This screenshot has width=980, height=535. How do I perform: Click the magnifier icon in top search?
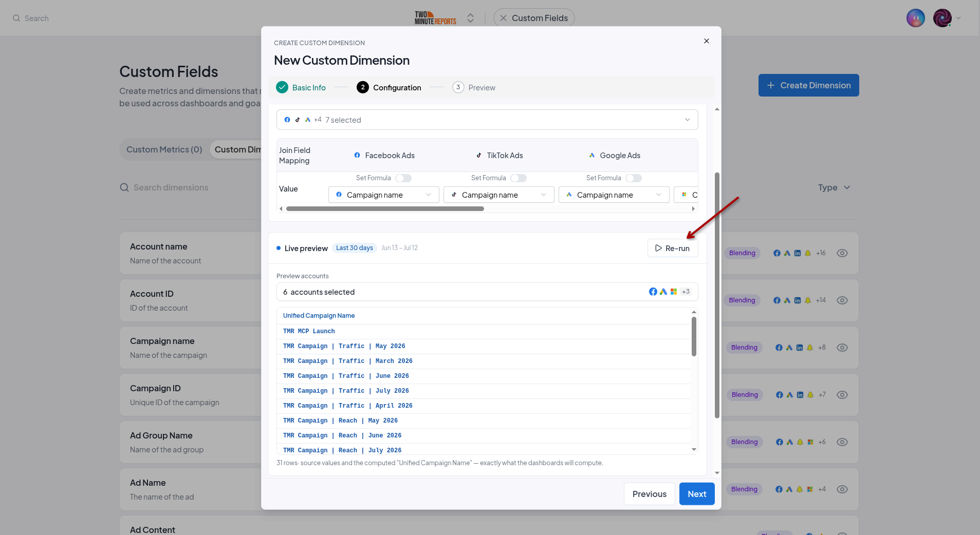(x=16, y=18)
